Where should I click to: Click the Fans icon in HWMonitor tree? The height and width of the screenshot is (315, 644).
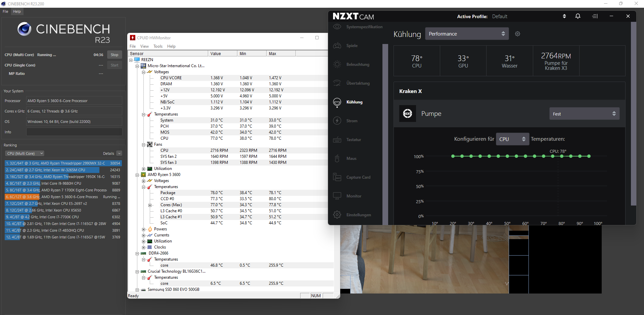(x=150, y=144)
